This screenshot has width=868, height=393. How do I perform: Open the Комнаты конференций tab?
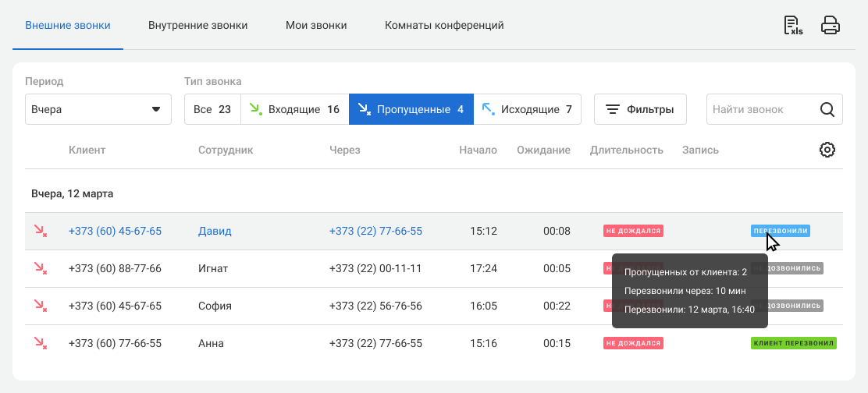tap(444, 26)
